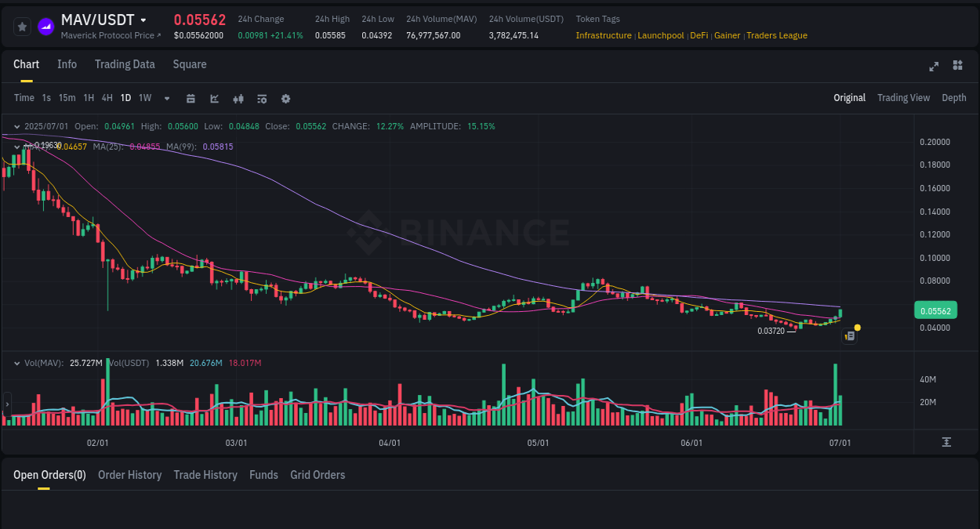Open the Order History tab
Viewport: 980px width, 529px height.
(x=129, y=475)
